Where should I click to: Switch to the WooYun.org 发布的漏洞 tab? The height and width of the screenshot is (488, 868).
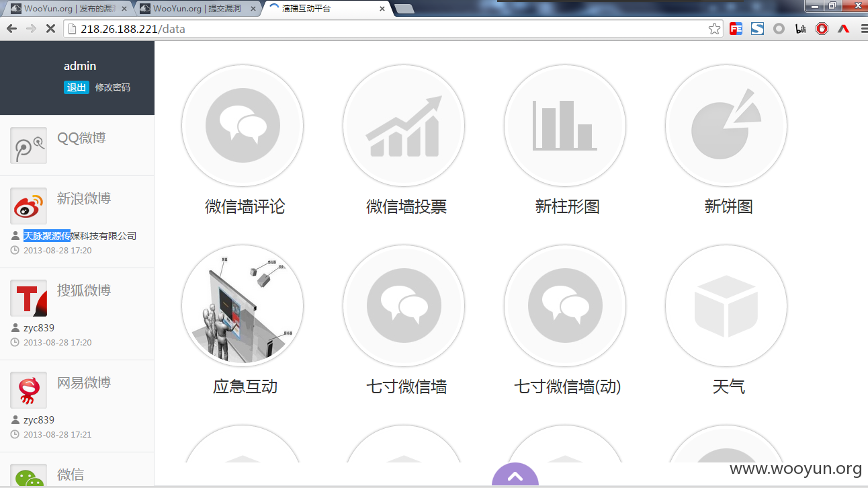pyautogui.click(x=69, y=9)
